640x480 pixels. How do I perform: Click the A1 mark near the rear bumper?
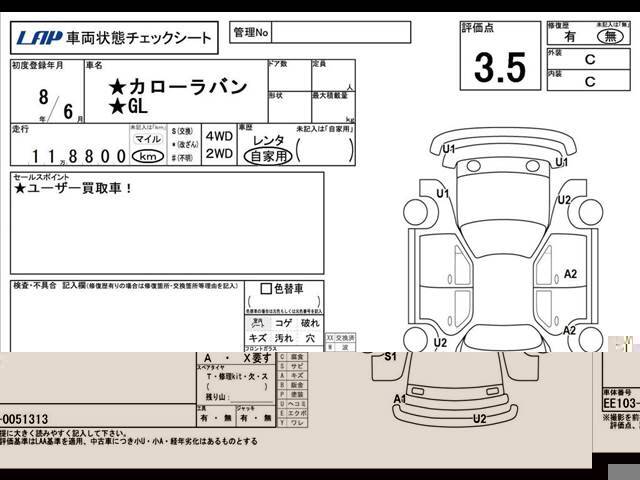click(x=400, y=398)
